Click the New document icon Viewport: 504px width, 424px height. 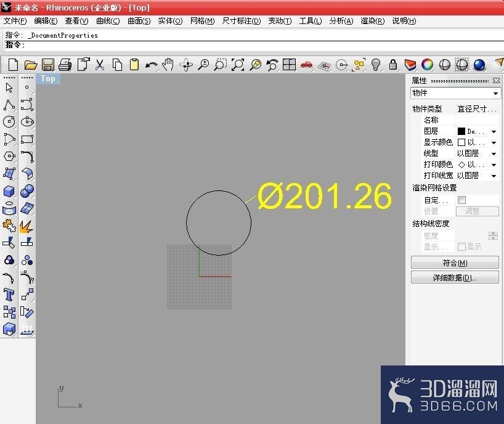click(13, 65)
